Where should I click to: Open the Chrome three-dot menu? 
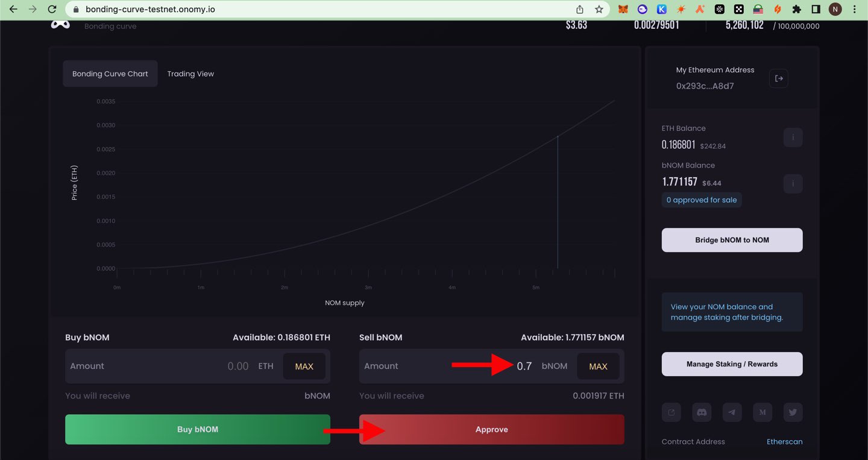click(855, 9)
